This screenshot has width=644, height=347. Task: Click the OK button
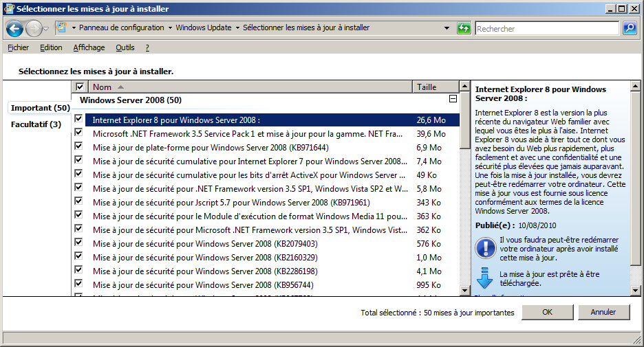[547, 312]
